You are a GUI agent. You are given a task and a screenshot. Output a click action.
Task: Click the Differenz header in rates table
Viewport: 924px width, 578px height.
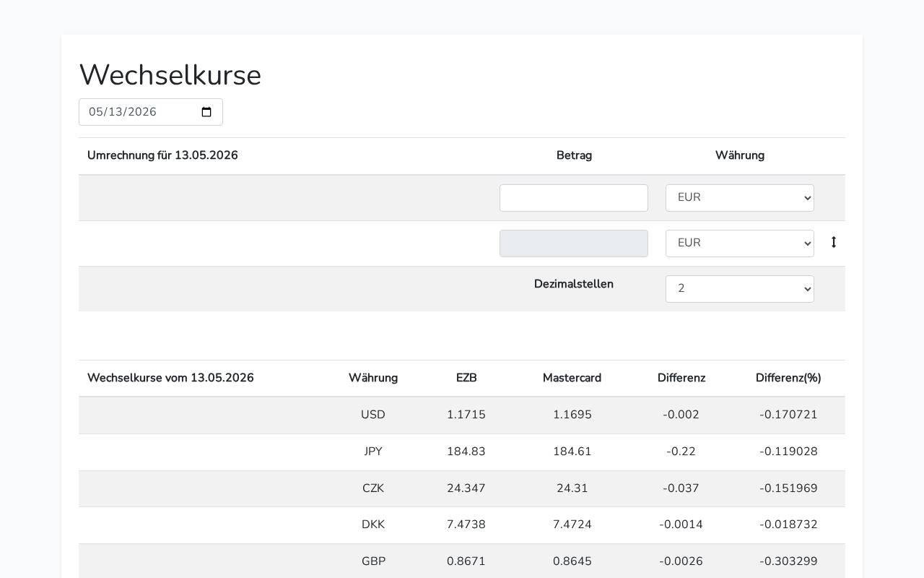click(x=681, y=378)
